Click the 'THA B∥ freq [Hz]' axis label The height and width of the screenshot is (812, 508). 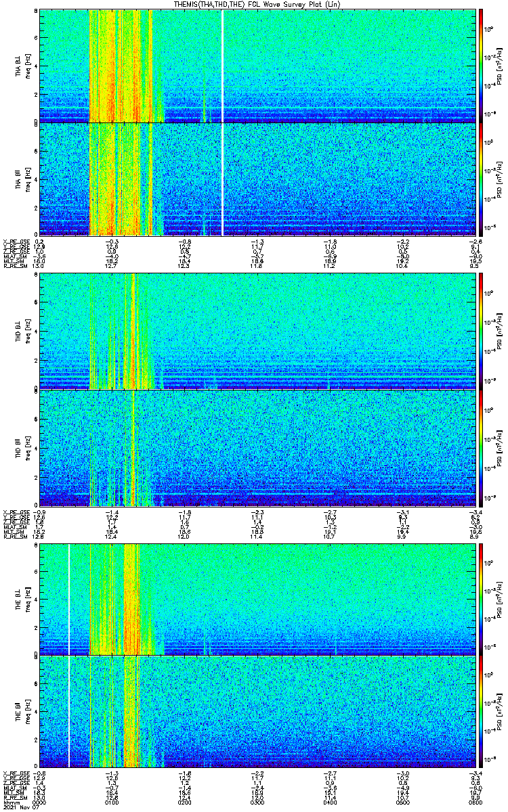pos(23,179)
